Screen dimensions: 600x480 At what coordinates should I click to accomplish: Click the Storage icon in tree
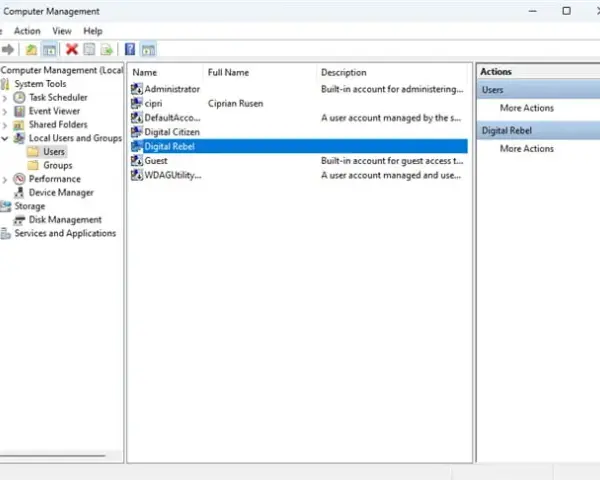coord(6,206)
